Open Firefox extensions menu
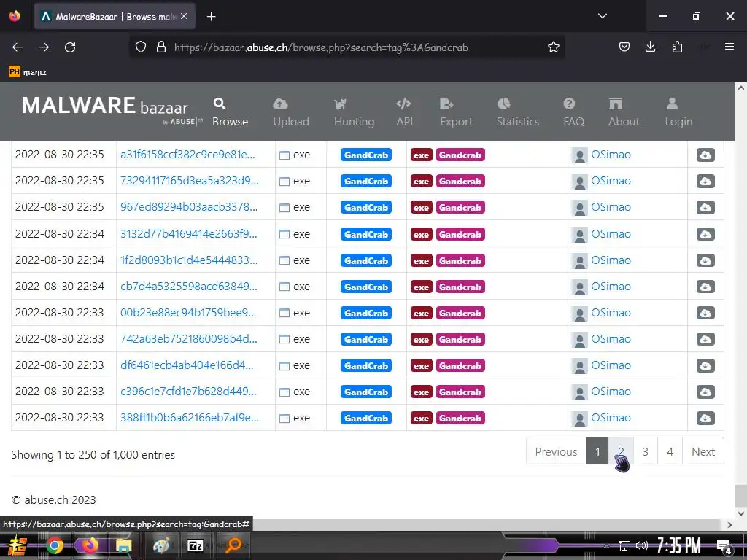Viewport: 747px width, 560px height. (677, 47)
